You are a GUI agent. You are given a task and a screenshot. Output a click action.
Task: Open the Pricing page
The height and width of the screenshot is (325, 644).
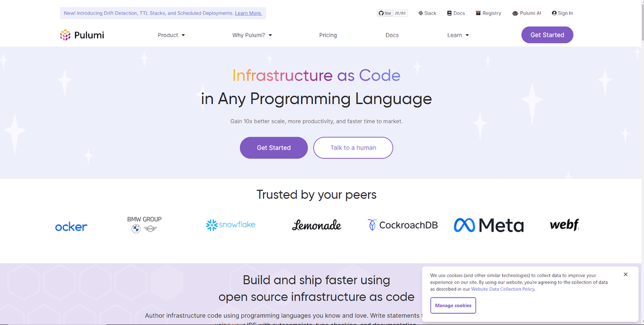(328, 35)
